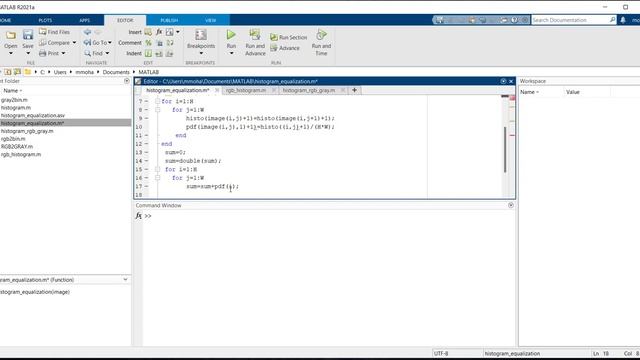Open Command Window actions menu button

(511, 205)
